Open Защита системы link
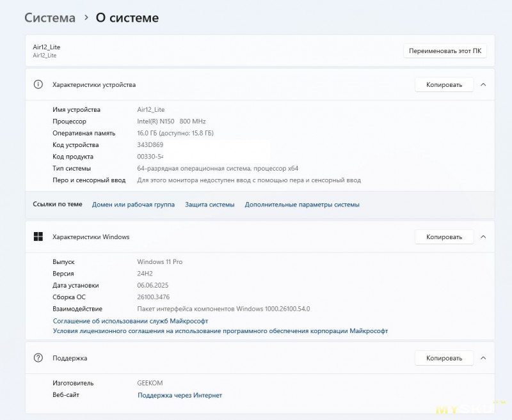Viewport: 512px width, 420px height. [x=210, y=205]
